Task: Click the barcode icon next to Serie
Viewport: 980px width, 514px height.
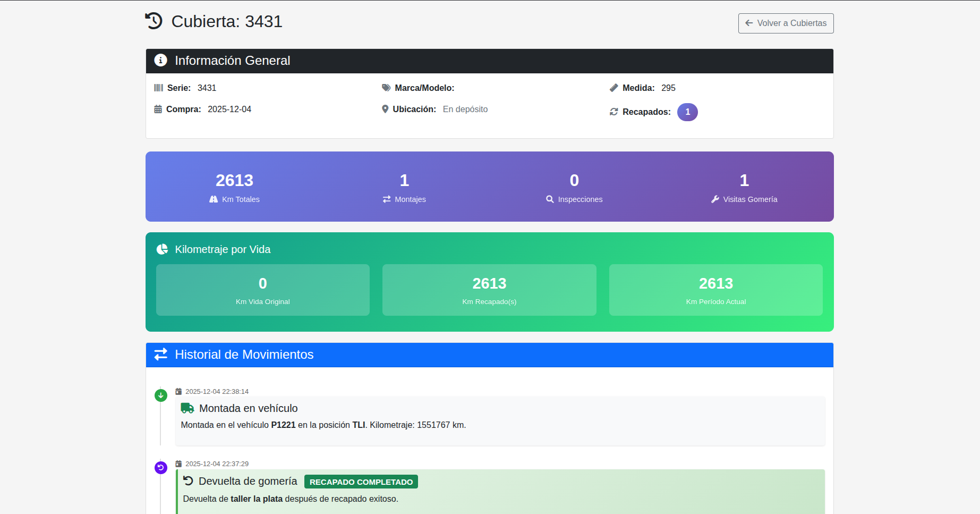Action: [158, 88]
